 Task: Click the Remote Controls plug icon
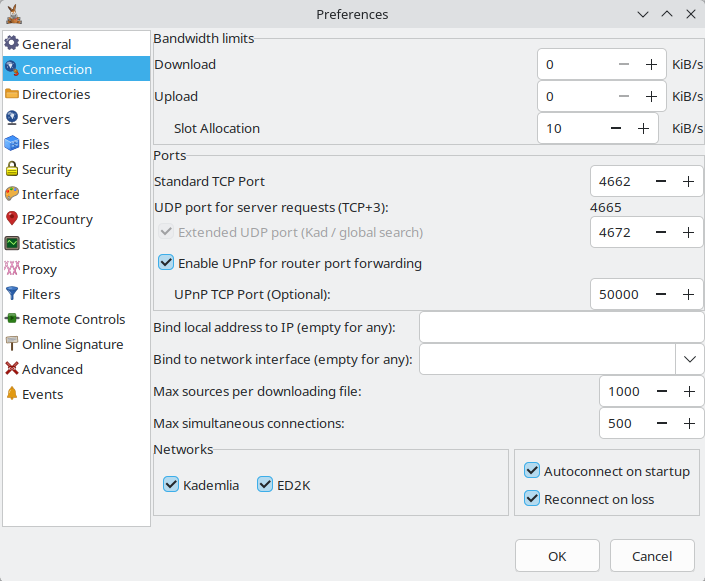[12, 318]
